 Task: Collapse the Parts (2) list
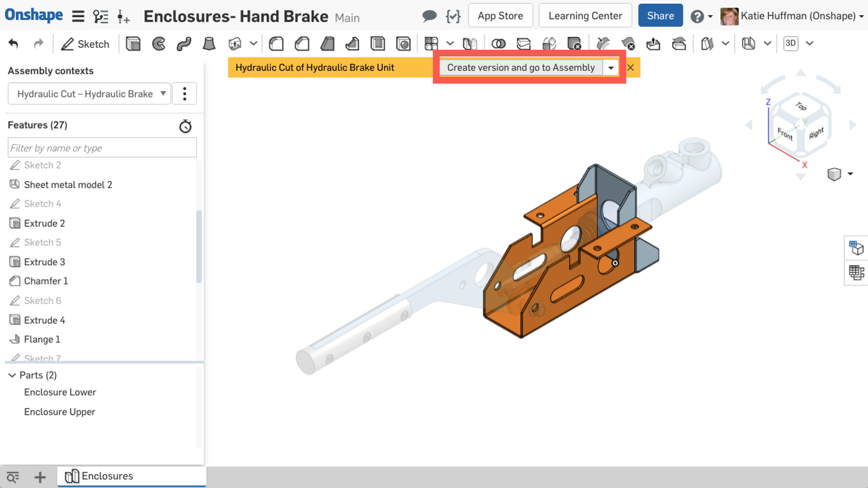pos(12,375)
